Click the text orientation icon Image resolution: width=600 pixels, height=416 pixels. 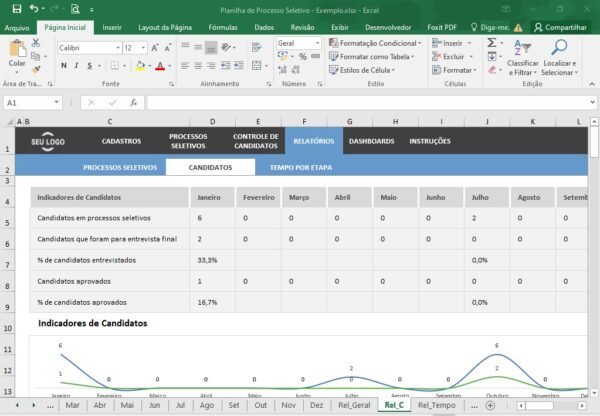click(226, 47)
